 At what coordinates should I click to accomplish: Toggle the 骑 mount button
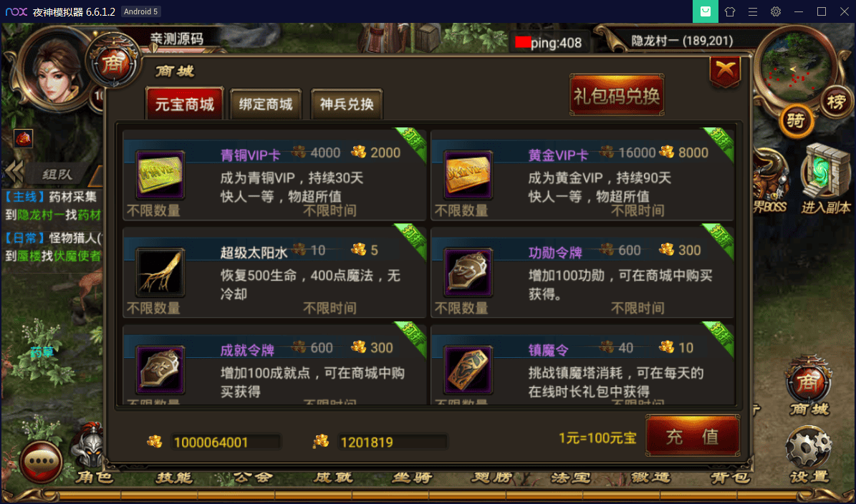796,121
